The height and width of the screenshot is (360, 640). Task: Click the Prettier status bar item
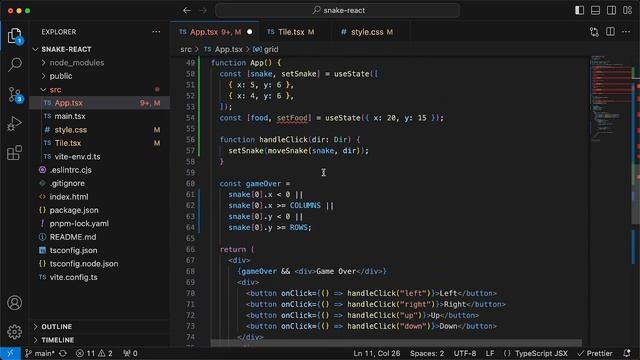click(x=595, y=353)
